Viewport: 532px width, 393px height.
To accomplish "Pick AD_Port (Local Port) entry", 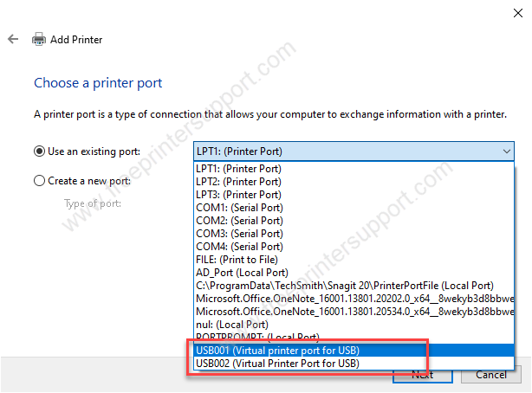I will pyautogui.click(x=354, y=273).
